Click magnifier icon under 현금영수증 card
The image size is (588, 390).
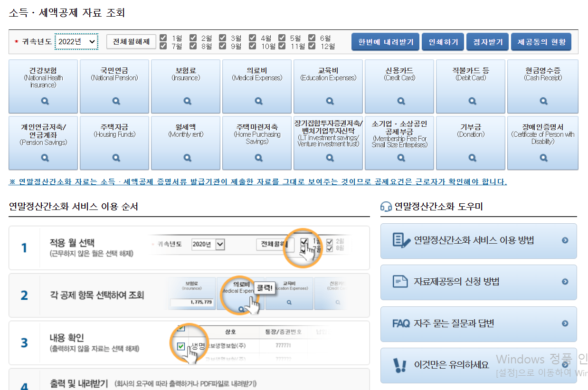543,101
